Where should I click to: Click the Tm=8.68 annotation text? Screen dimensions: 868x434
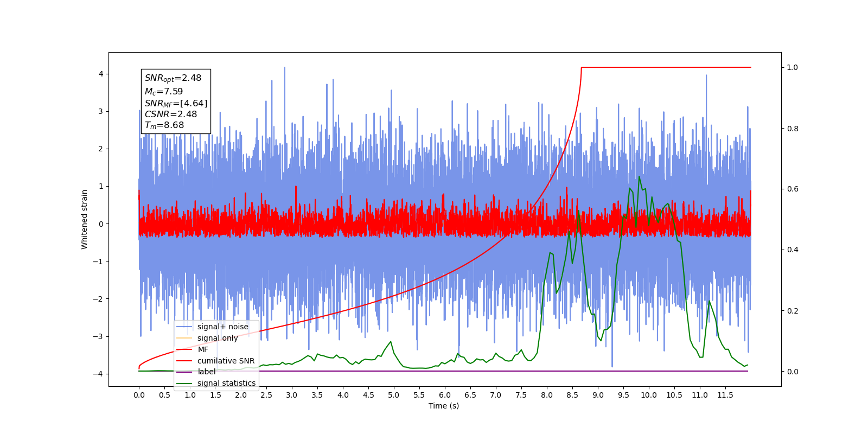pos(164,125)
